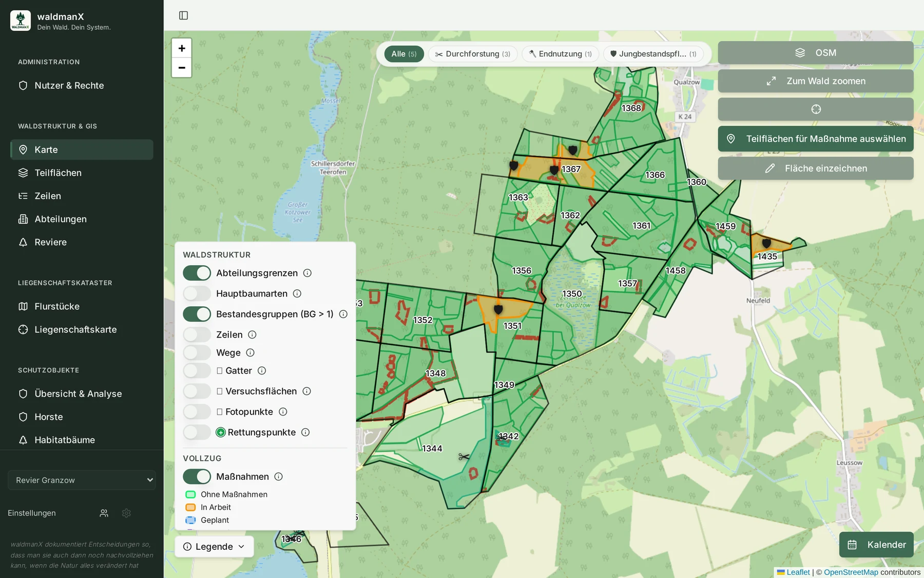
Task: Collapse the sidebar panel icon
Action: (x=183, y=15)
